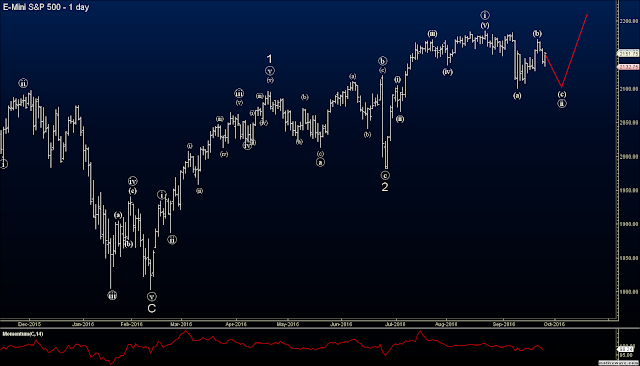Screen dimensions: 640x366
Task: Click the pink price tag on price axis
Action: click(x=629, y=67)
